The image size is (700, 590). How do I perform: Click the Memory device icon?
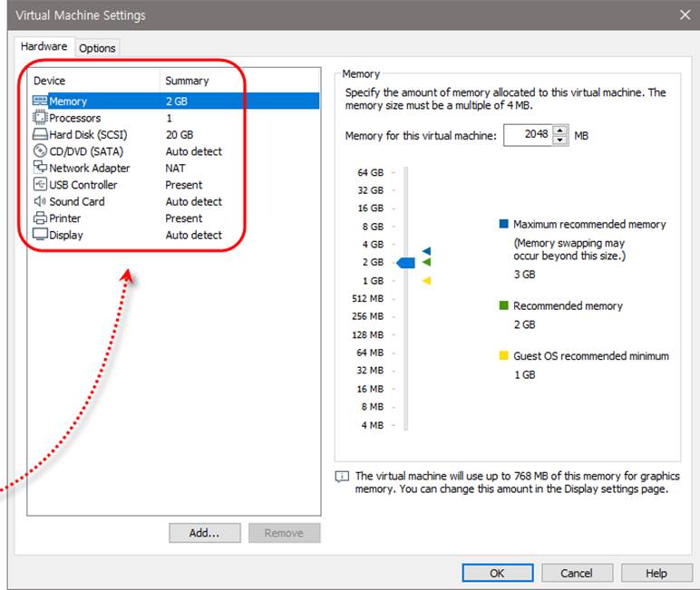pyautogui.click(x=40, y=102)
